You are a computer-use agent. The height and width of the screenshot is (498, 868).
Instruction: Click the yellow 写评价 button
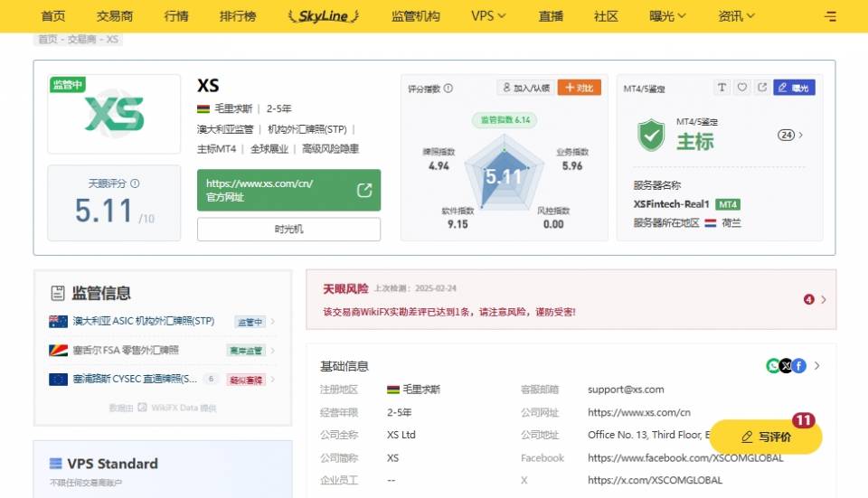pyautogui.click(x=766, y=437)
